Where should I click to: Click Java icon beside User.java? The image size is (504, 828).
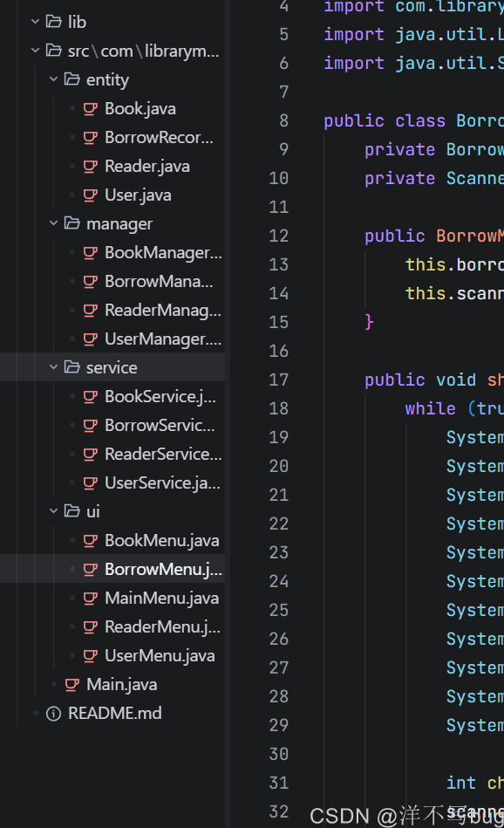(x=90, y=195)
